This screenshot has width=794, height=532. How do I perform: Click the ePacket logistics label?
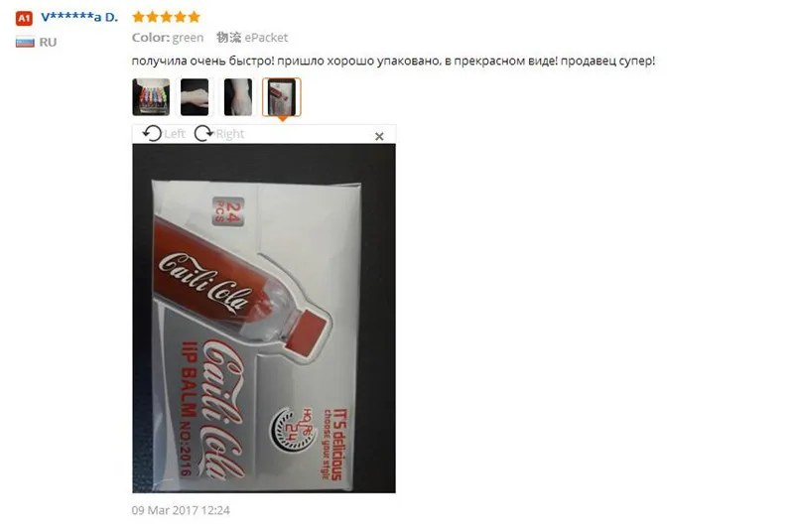point(266,38)
